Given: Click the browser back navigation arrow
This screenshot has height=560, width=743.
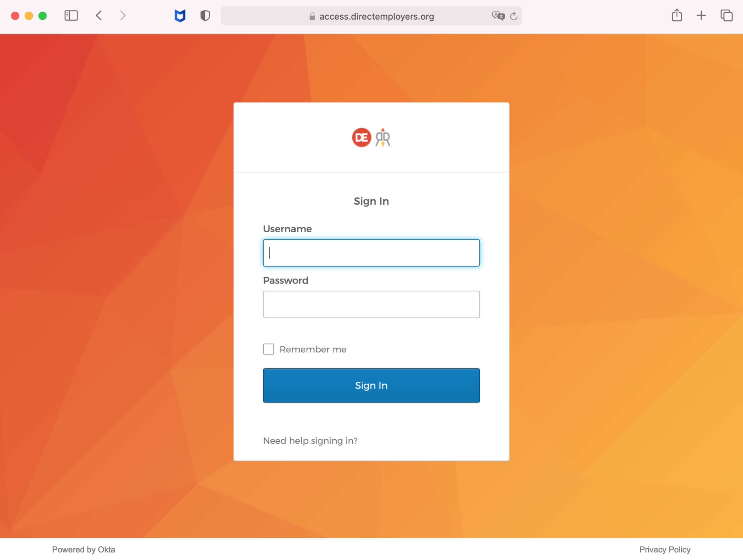Looking at the screenshot, I should (x=98, y=16).
